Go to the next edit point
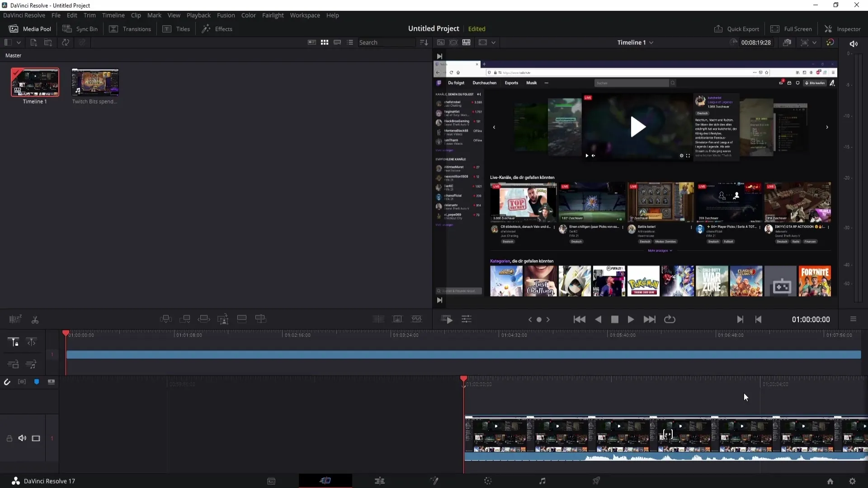 740,319
